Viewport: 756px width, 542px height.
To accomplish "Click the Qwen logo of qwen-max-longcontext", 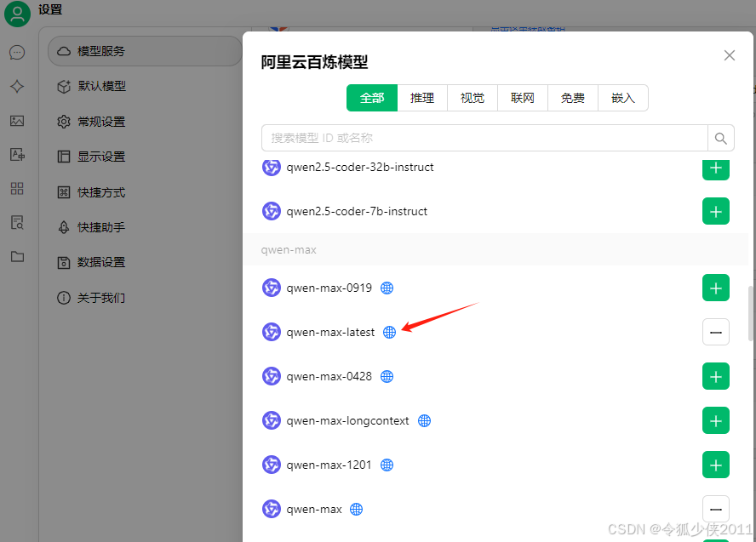I will tap(272, 420).
